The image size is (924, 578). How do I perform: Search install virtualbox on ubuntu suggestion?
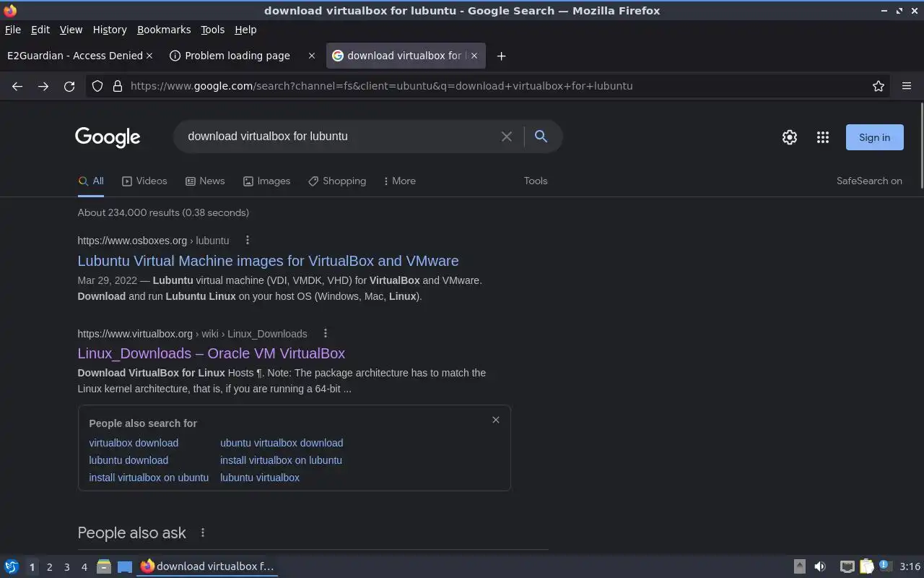149,478
